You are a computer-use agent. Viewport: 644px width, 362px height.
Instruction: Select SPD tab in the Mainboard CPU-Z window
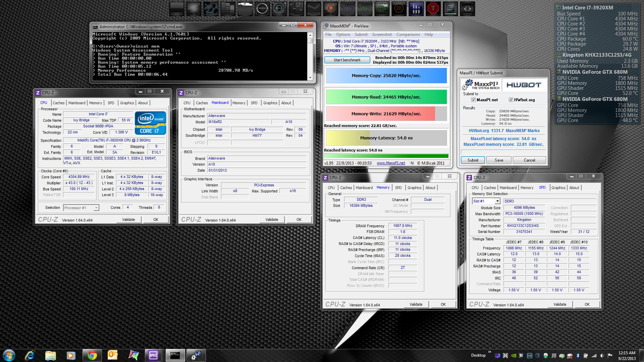pos(254,103)
